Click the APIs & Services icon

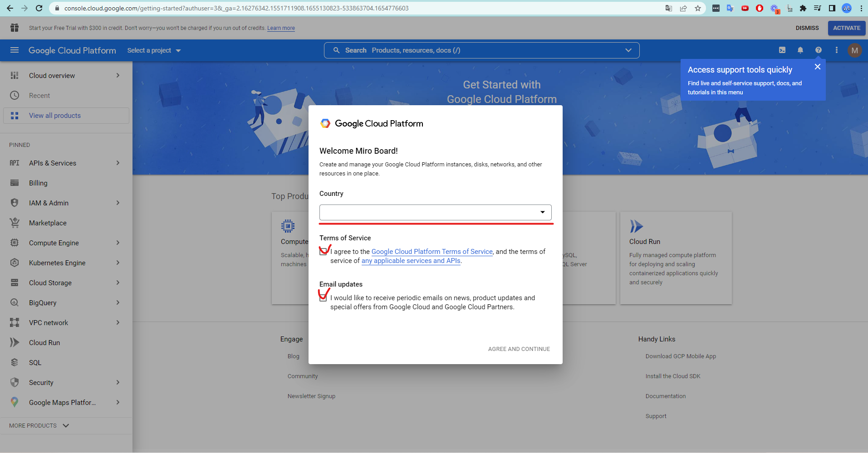[x=15, y=163]
